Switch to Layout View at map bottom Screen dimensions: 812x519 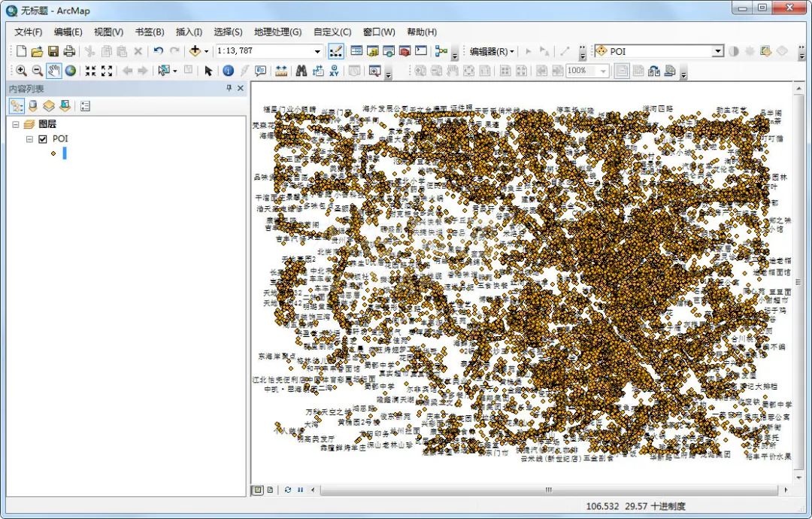coord(268,489)
